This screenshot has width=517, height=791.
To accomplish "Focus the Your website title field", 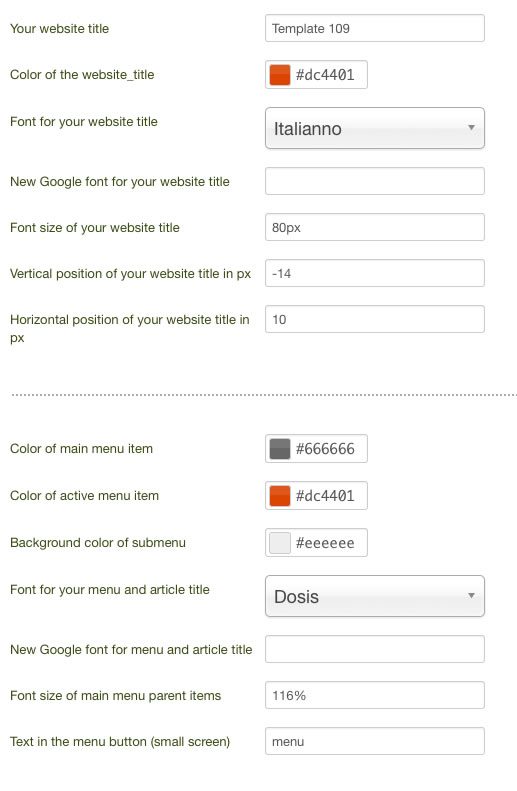I will [x=375, y=28].
